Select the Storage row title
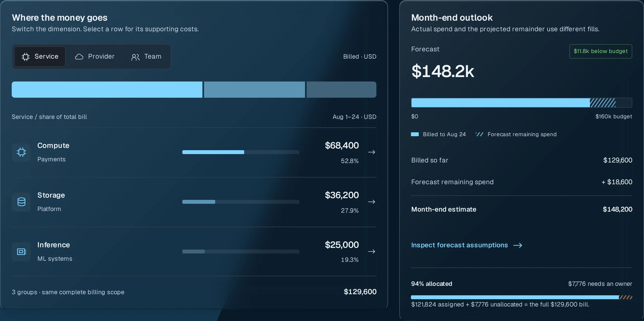This screenshot has width=644, height=321. coord(51,195)
